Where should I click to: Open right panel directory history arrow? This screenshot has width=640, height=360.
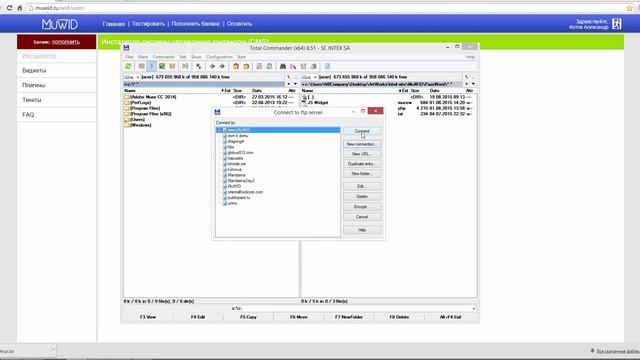coord(473,84)
